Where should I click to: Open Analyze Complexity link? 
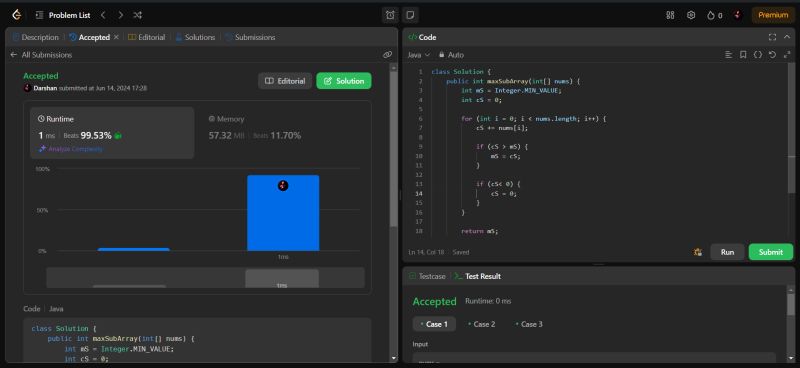click(x=71, y=149)
